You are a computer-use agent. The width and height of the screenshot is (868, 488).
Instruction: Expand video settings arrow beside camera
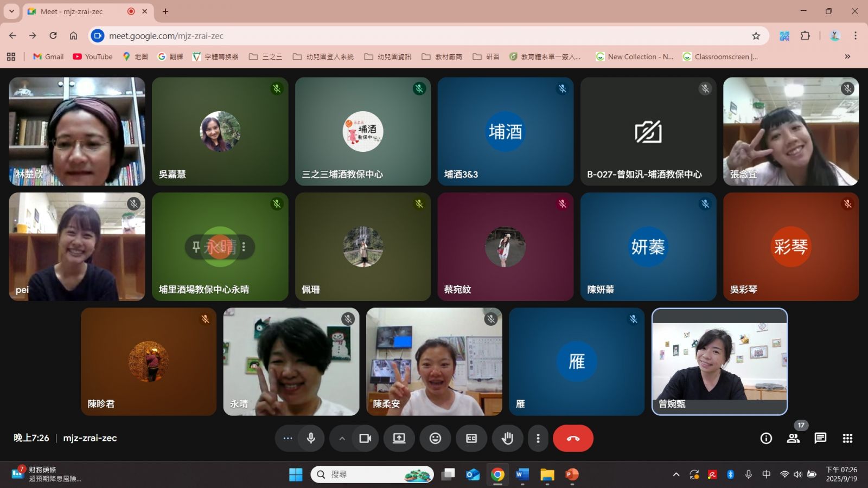point(342,438)
